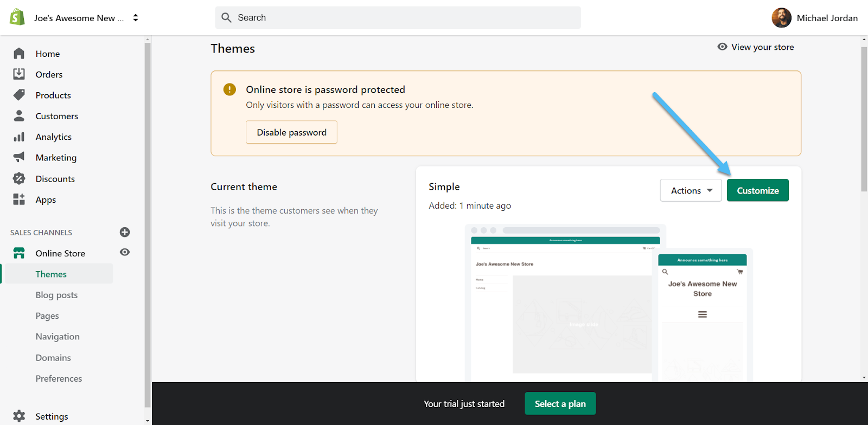Click the eye icon beside Online Store

coord(125,252)
